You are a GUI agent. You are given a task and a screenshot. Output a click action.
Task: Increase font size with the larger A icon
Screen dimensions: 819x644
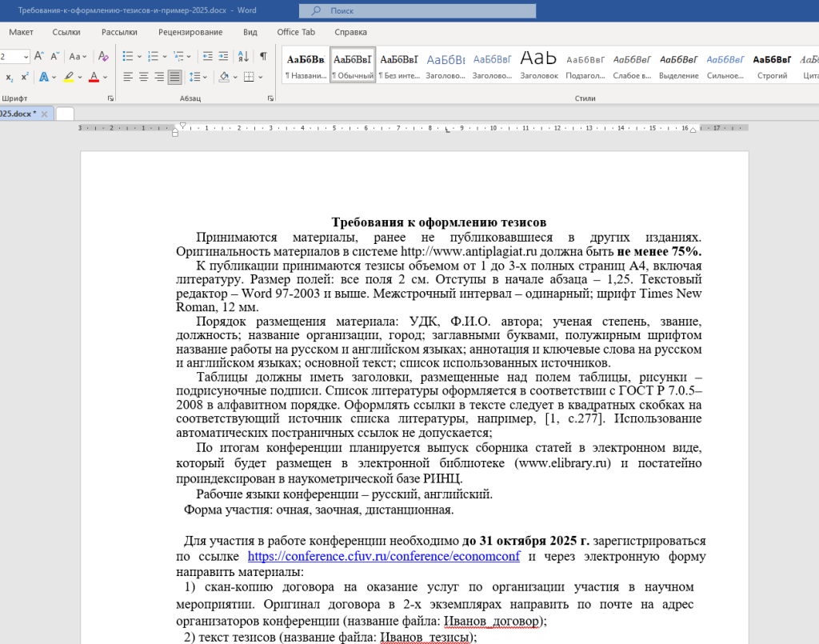39,57
